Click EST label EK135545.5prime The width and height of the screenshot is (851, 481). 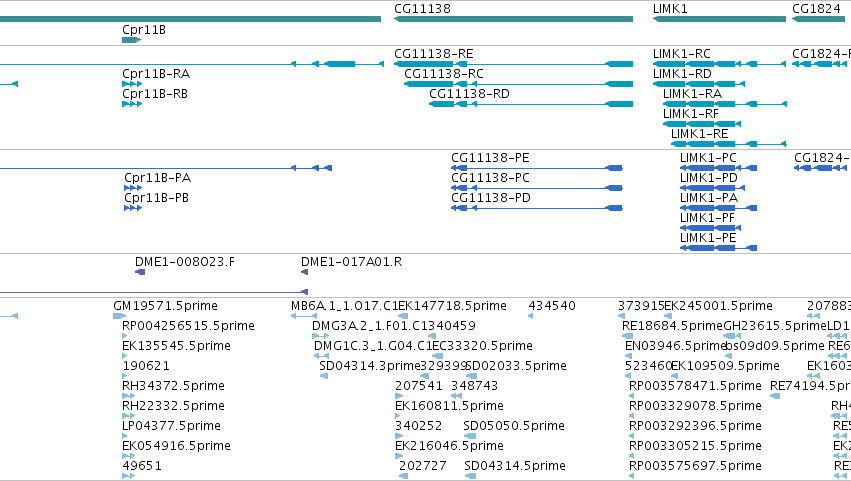click(176, 346)
